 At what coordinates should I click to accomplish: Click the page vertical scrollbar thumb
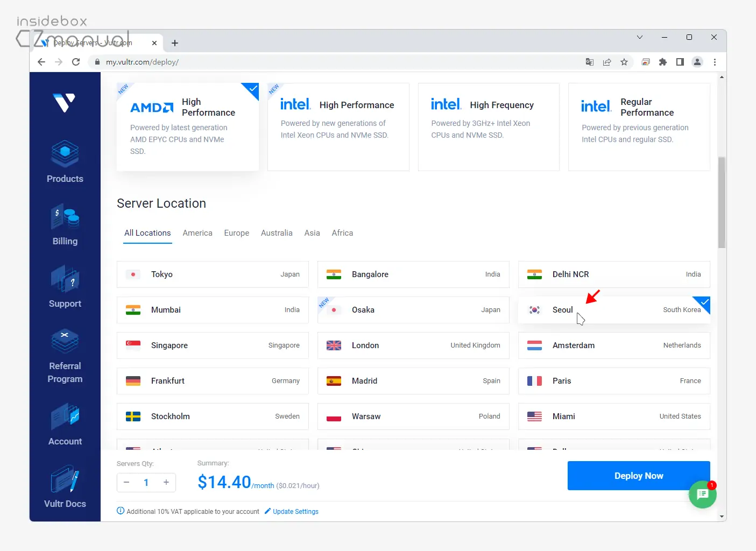pos(722,202)
